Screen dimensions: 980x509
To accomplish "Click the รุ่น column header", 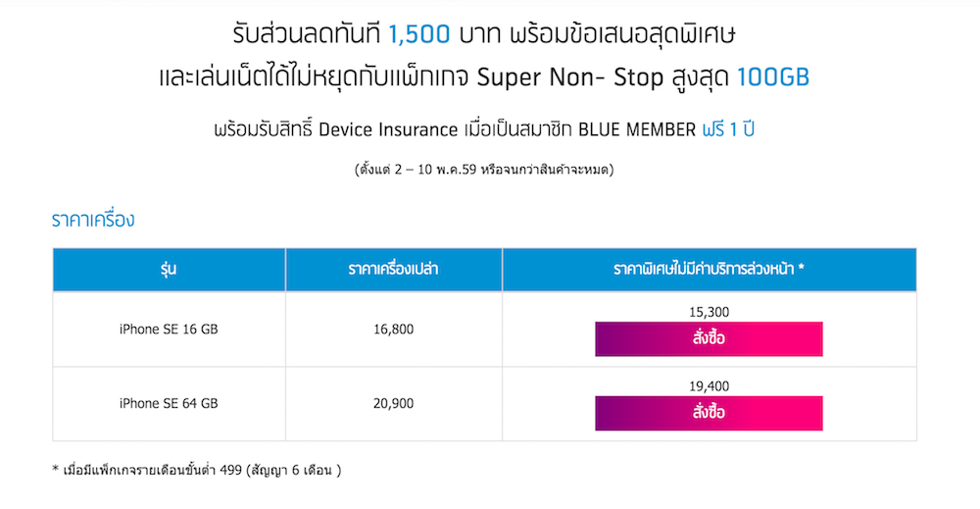I will [169, 269].
